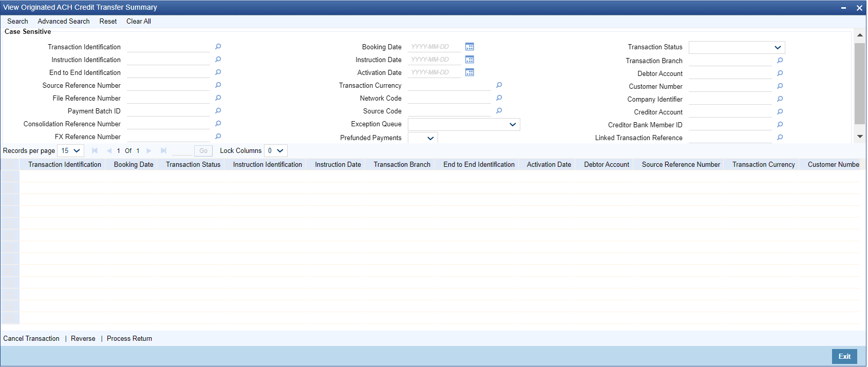Click the Transaction Status column header
The image size is (868, 367).
click(193, 165)
